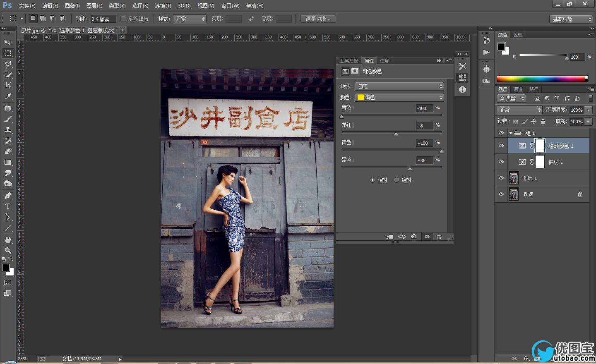
Task: Click the reset adjustment defaults icon
Action: pyautogui.click(x=414, y=237)
